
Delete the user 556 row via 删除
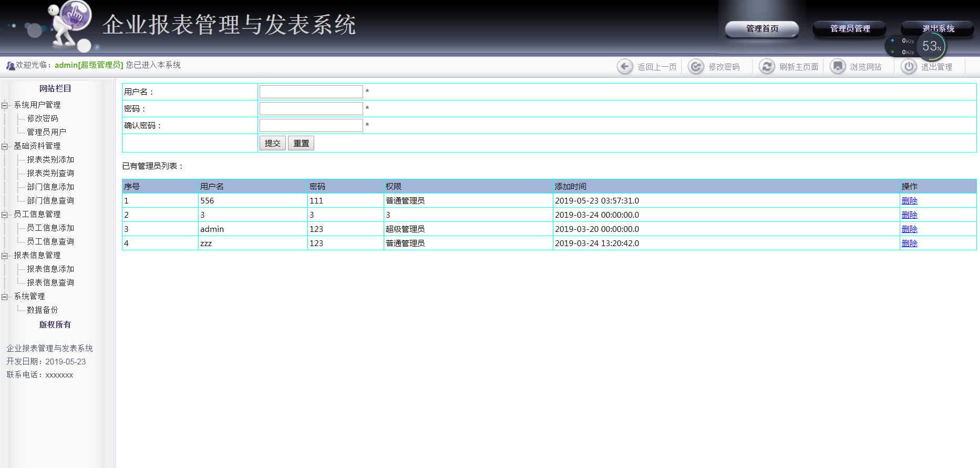pyautogui.click(x=910, y=201)
